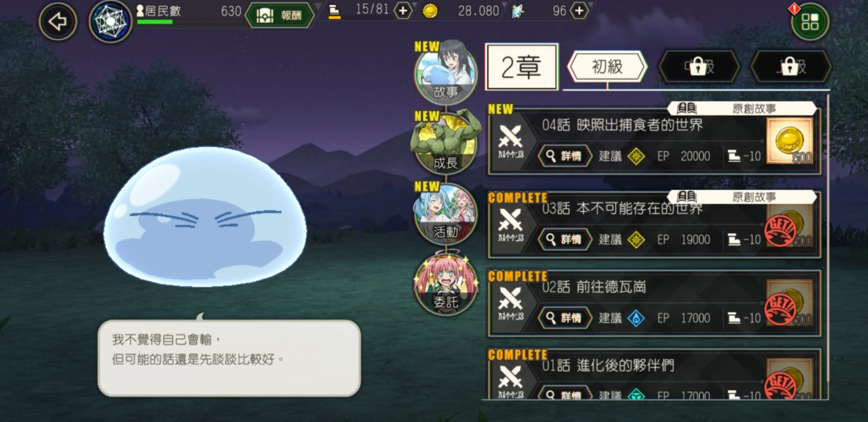868x422 pixels.
Task: Select the locked 中級 difficulty tab
Action: (699, 66)
